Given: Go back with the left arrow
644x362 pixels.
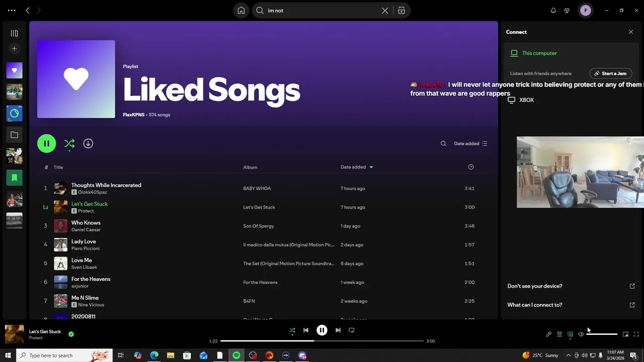Looking at the screenshot, I should click(x=28, y=11).
